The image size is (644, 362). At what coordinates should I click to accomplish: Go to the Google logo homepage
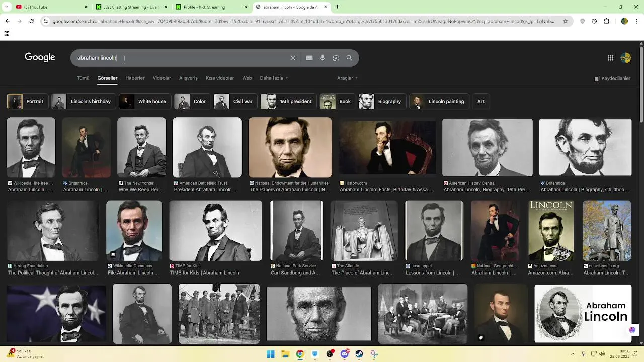pos(40,57)
